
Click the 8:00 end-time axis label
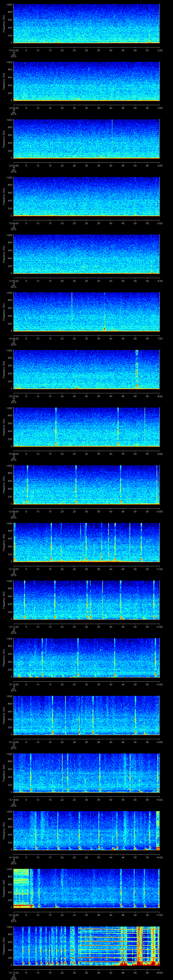[160, 396]
